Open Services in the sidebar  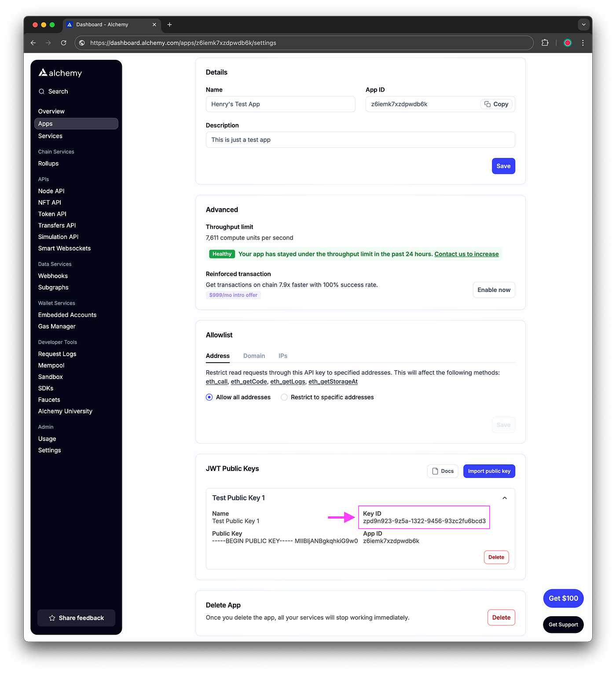point(50,136)
